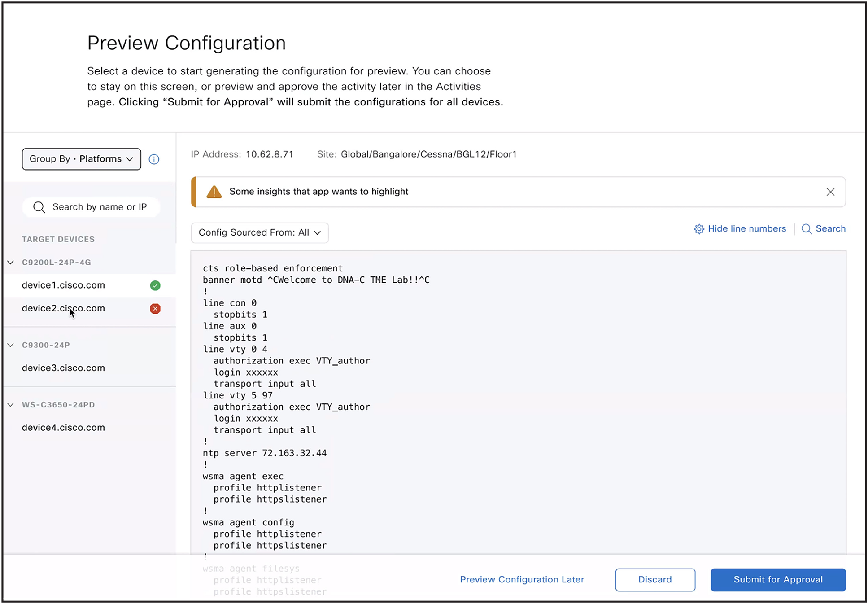
Task: Click the 'line con 0' config line
Action: coord(230,303)
